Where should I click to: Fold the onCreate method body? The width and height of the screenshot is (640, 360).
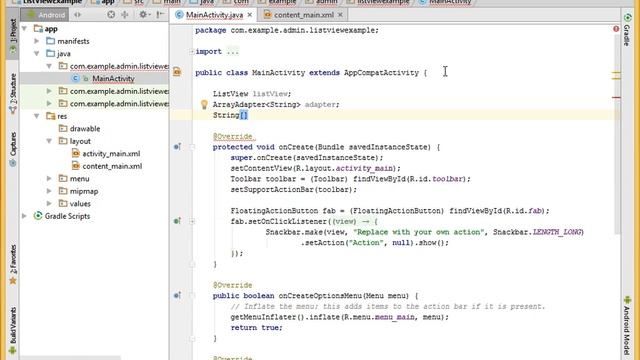pos(192,147)
